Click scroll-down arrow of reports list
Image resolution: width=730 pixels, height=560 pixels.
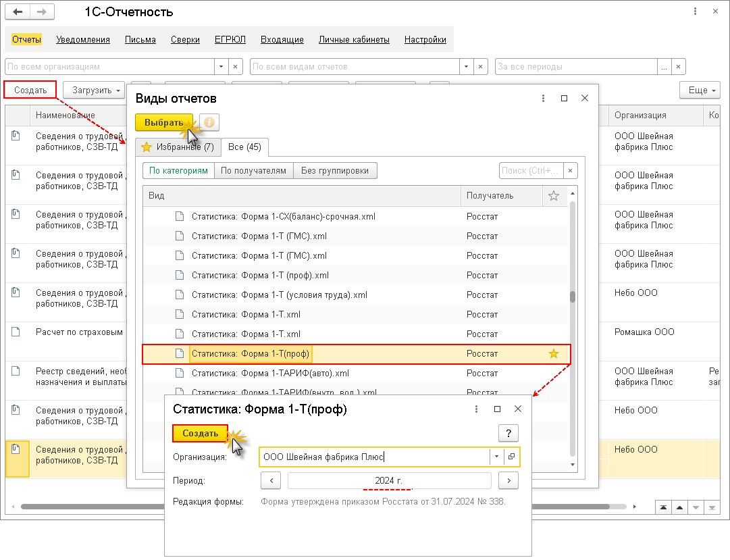click(x=572, y=465)
